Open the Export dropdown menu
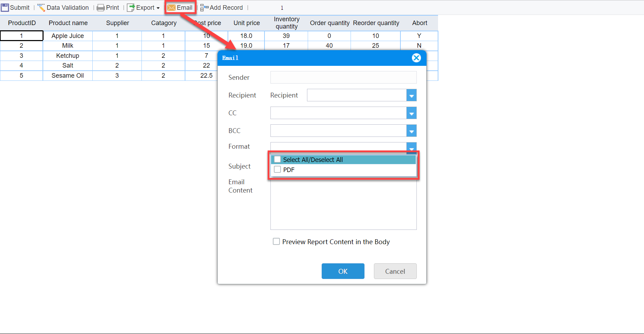The width and height of the screenshot is (644, 334). [143, 8]
